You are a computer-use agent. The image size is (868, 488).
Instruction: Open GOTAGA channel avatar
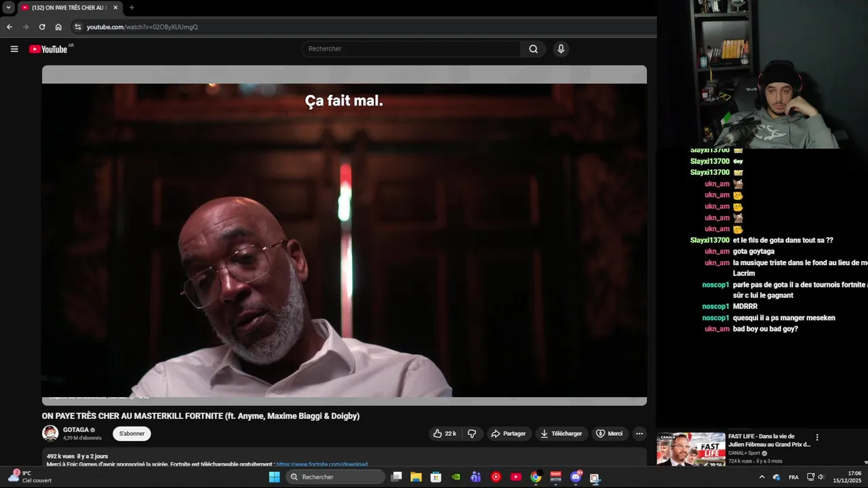(x=50, y=433)
